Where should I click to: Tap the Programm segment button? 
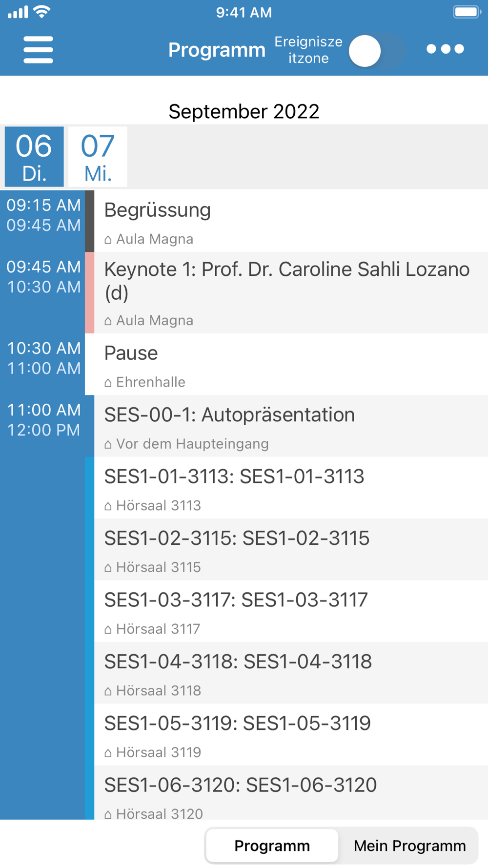tap(272, 845)
